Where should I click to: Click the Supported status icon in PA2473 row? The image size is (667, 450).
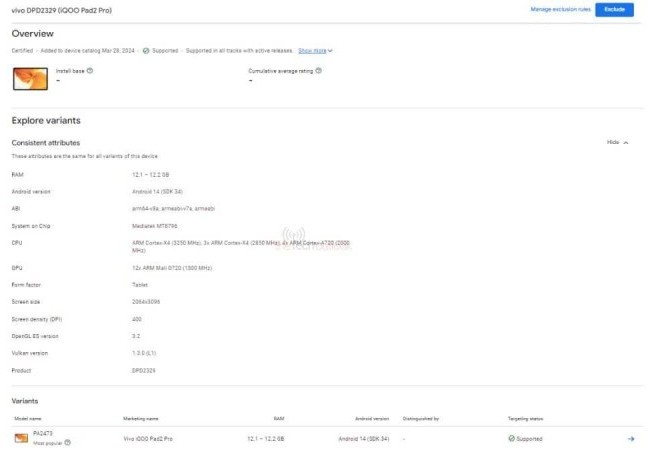pos(511,438)
